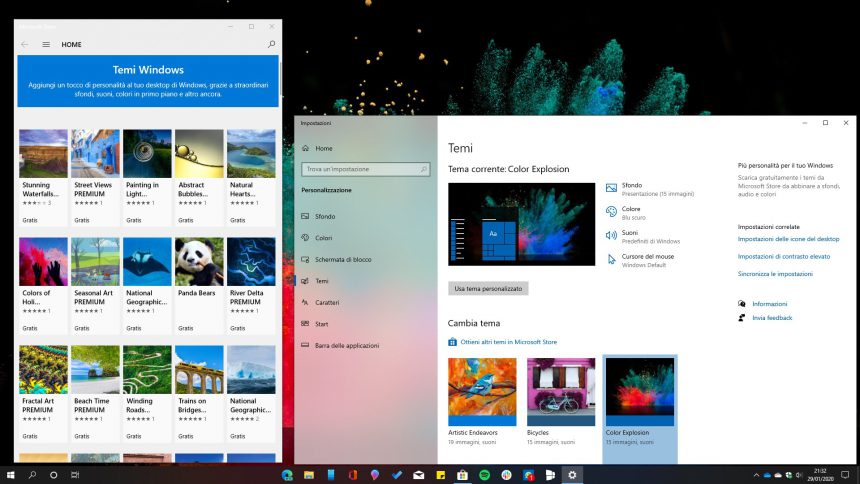Click the Temi Windows blue banner
The width and height of the screenshot is (860, 484).
point(148,81)
